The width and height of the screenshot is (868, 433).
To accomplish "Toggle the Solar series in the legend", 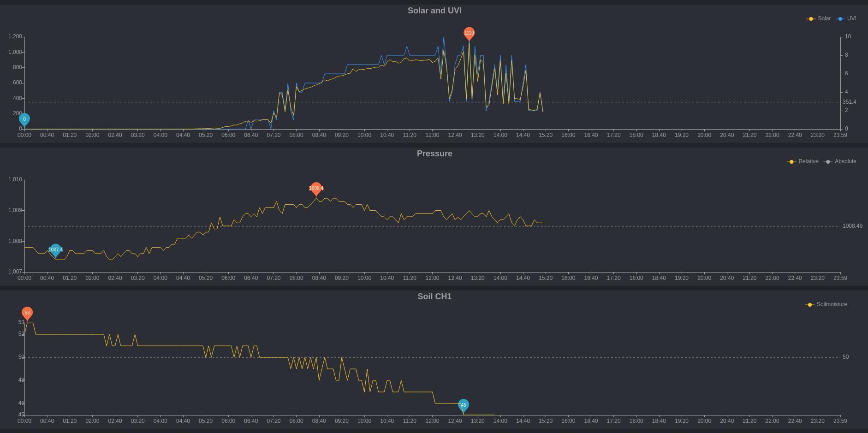I will click(x=819, y=18).
